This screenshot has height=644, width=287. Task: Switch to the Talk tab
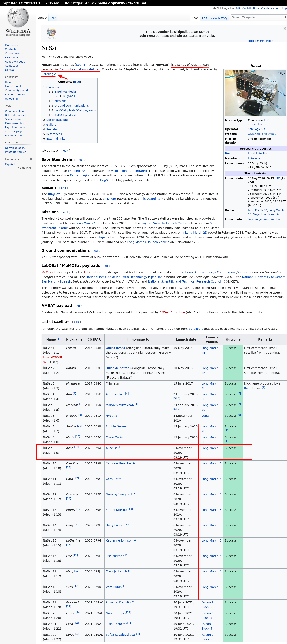[53, 18]
